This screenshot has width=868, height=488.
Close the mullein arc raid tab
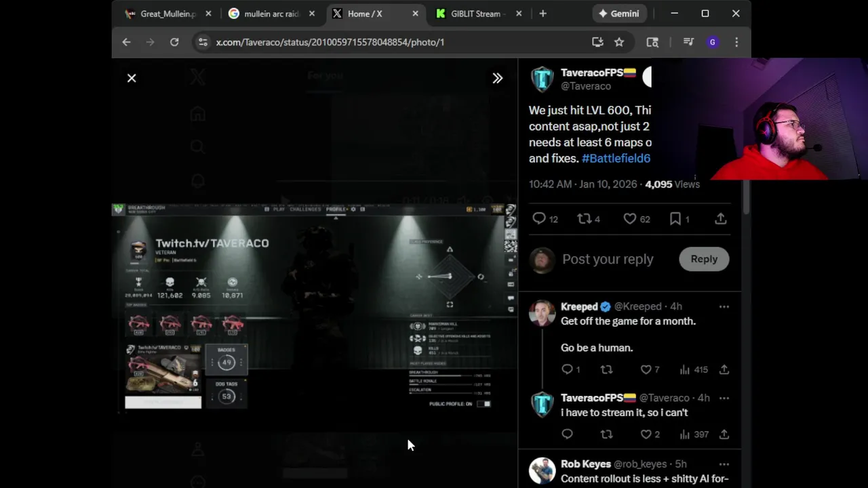point(313,14)
